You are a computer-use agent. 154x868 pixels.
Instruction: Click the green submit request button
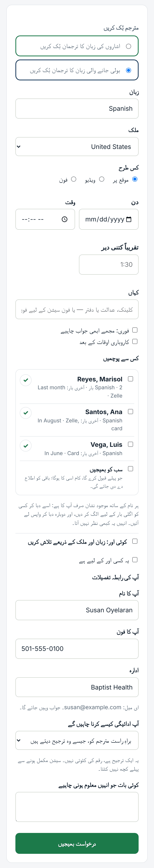tap(77, 843)
